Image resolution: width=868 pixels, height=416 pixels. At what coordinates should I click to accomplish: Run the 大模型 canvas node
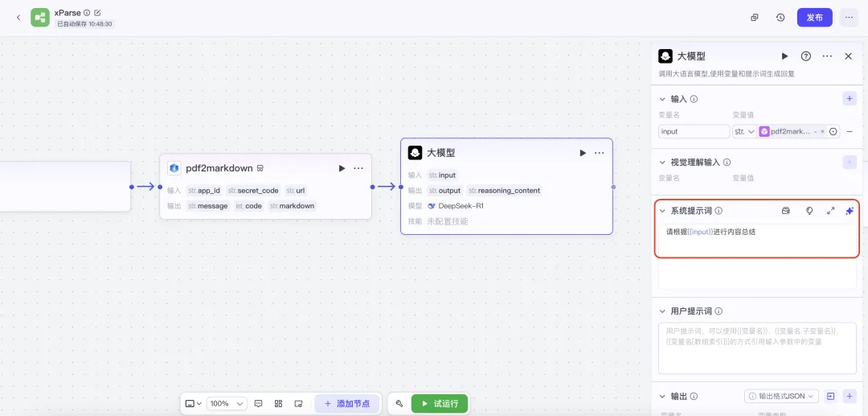[x=583, y=153]
